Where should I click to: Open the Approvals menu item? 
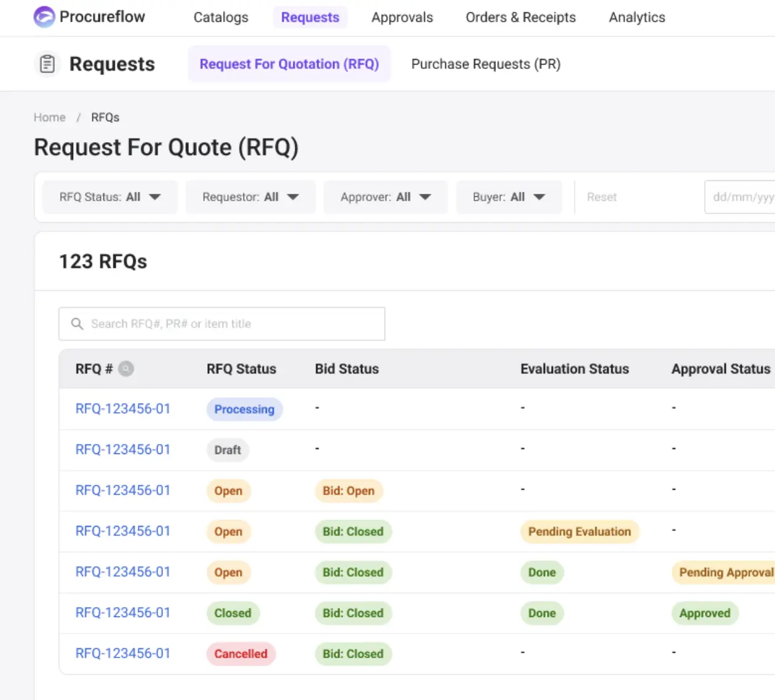click(x=402, y=17)
